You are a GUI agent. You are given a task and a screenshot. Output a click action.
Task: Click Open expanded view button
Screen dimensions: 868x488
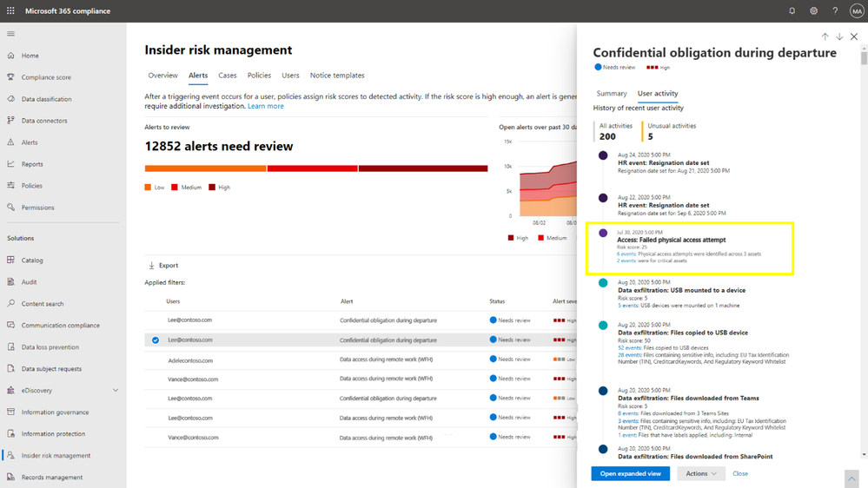[631, 473]
